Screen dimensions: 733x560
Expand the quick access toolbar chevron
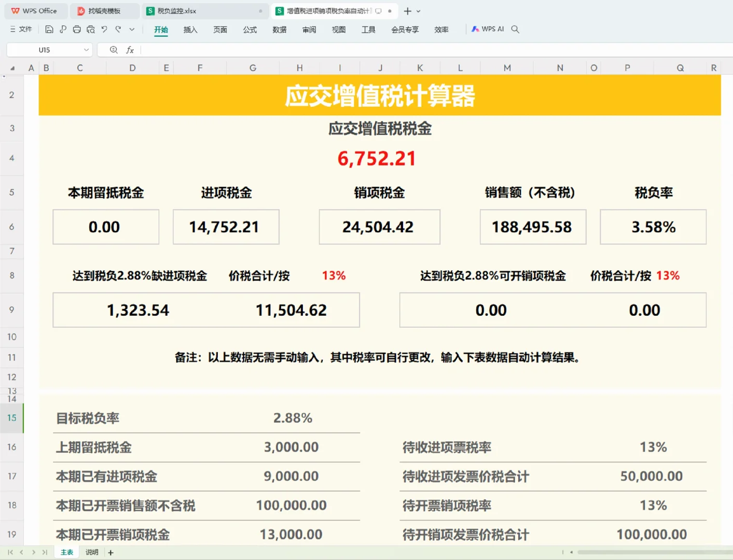coord(132,29)
